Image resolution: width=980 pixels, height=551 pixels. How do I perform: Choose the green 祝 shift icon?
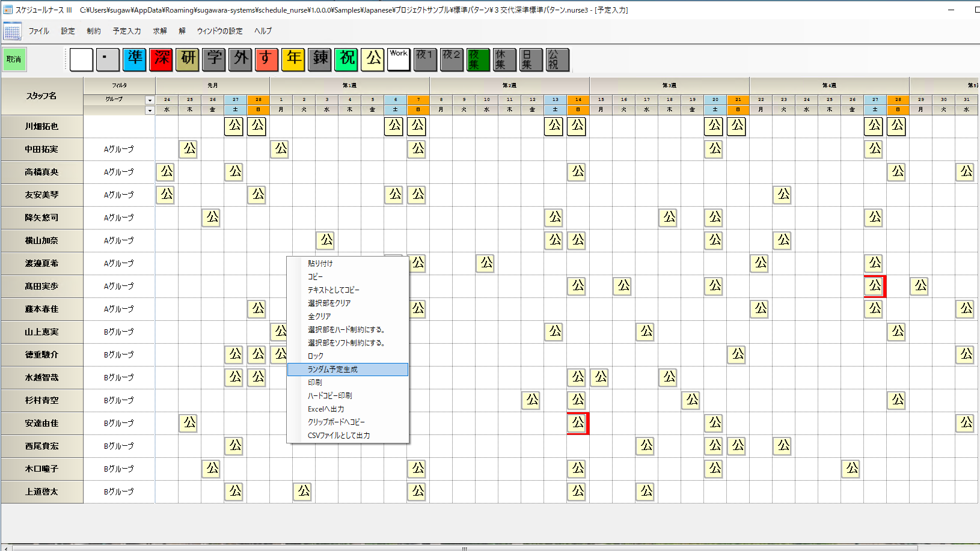[x=346, y=59]
